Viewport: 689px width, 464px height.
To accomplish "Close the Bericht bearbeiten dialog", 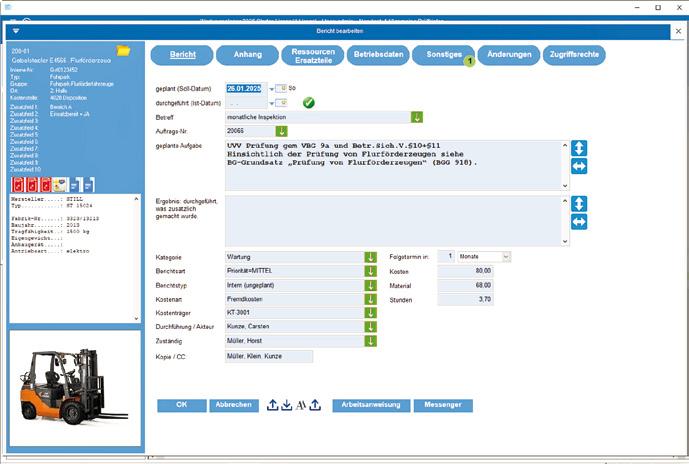I will click(x=678, y=31).
